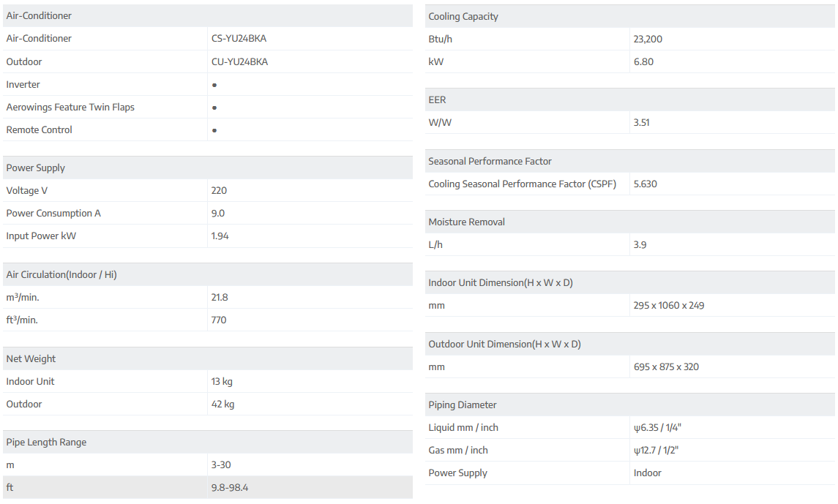Select the Power Supply section header
The image size is (838, 504).
[x=36, y=168]
